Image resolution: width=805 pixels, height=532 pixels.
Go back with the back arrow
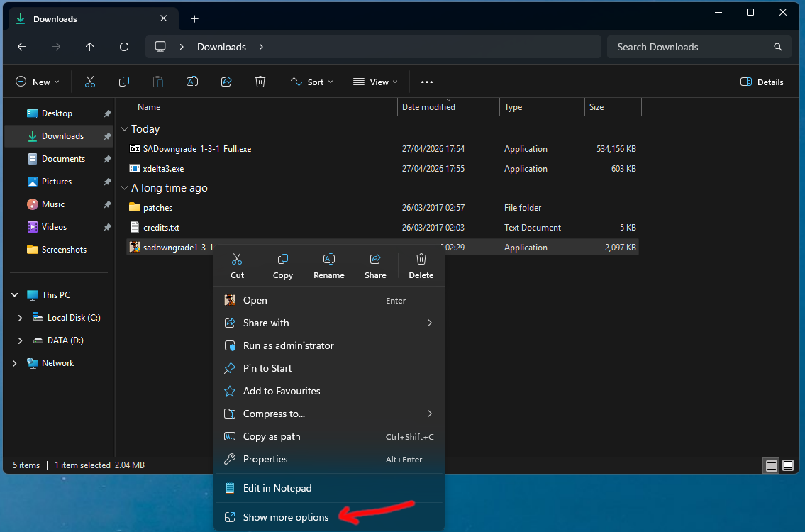(x=21, y=47)
